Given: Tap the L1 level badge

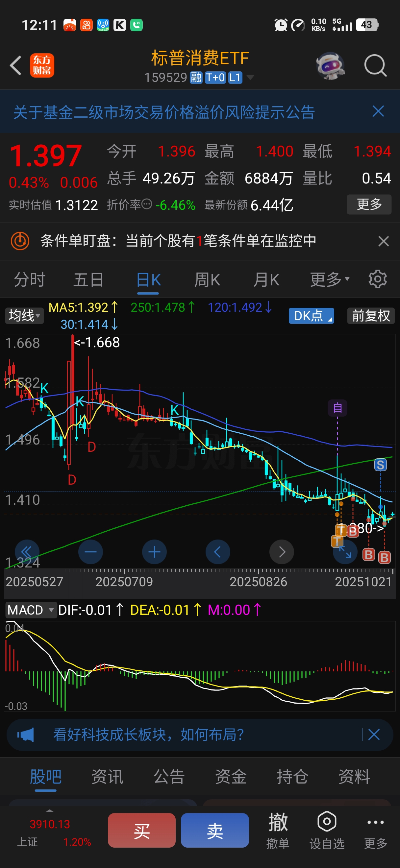Looking at the screenshot, I should pos(235,78).
